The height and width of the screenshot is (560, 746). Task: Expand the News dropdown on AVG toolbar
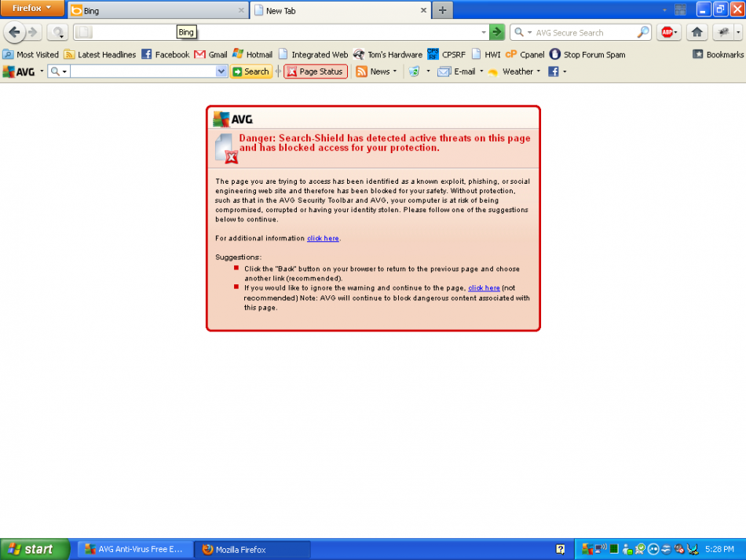point(395,71)
